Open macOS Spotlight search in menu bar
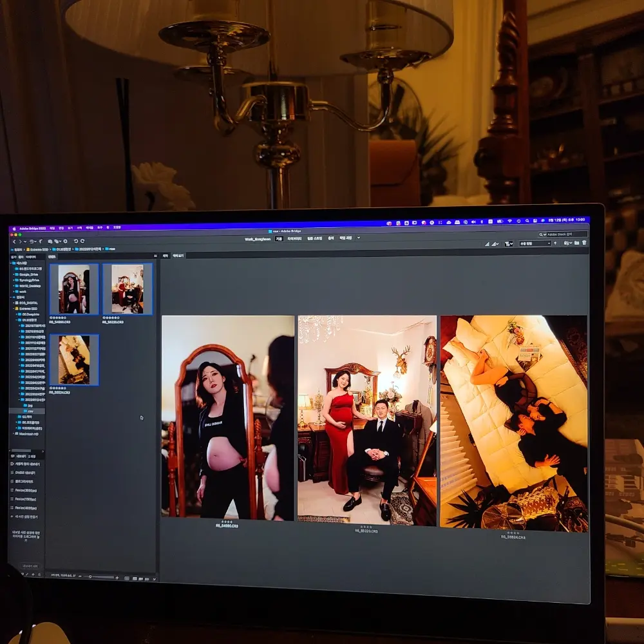Screen dimensions: 644x644 (x=527, y=220)
